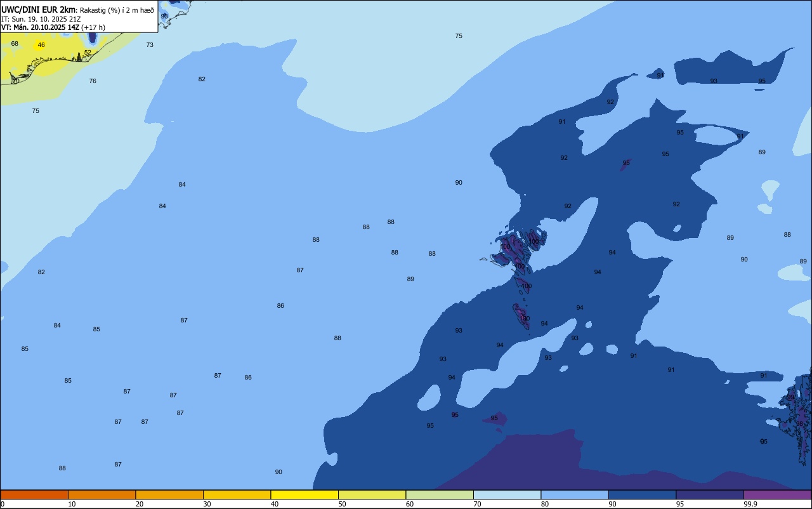Click the legend tick label '10'

tap(72, 504)
